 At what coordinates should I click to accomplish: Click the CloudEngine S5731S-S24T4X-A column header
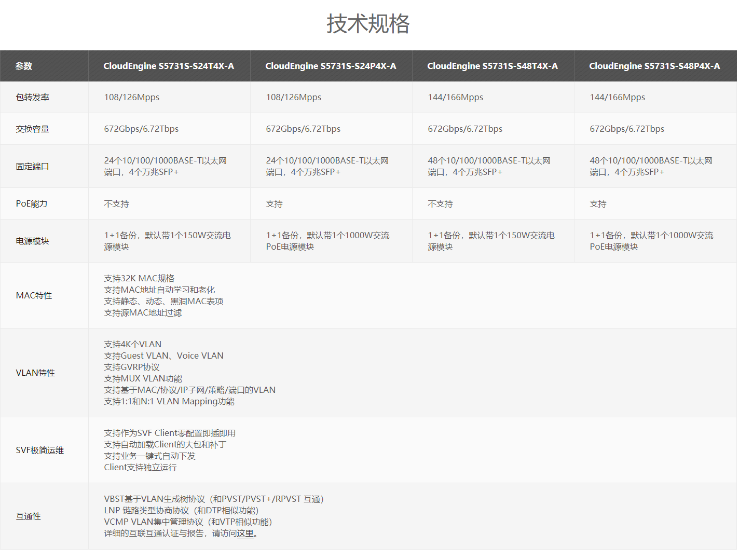[x=169, y=66]
